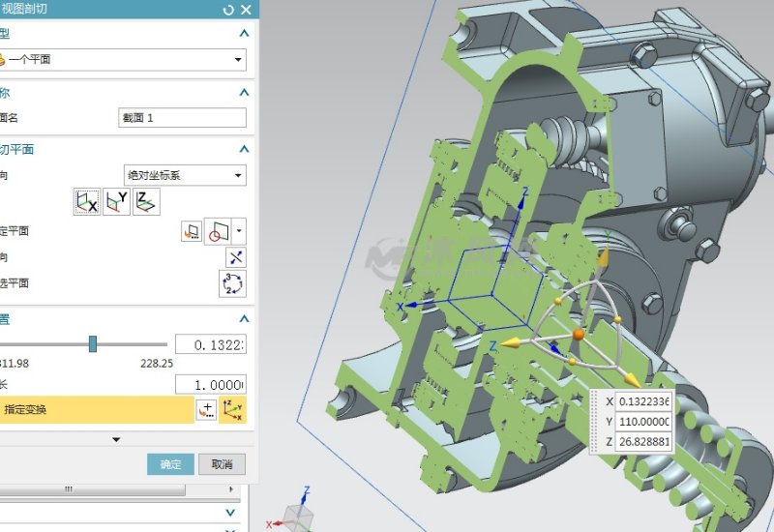Open the 一个平面 type dropdown
774x532 pixels.
(x=239, y=60)
